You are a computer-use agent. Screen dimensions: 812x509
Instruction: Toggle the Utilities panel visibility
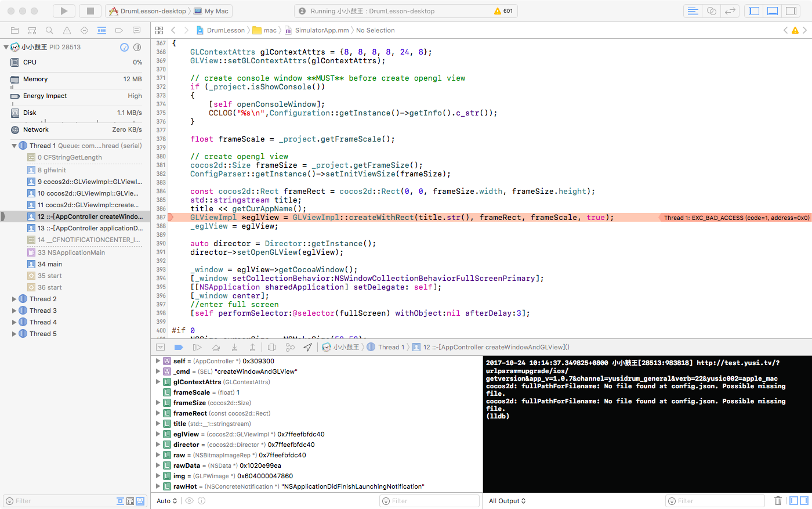point(791,11)
